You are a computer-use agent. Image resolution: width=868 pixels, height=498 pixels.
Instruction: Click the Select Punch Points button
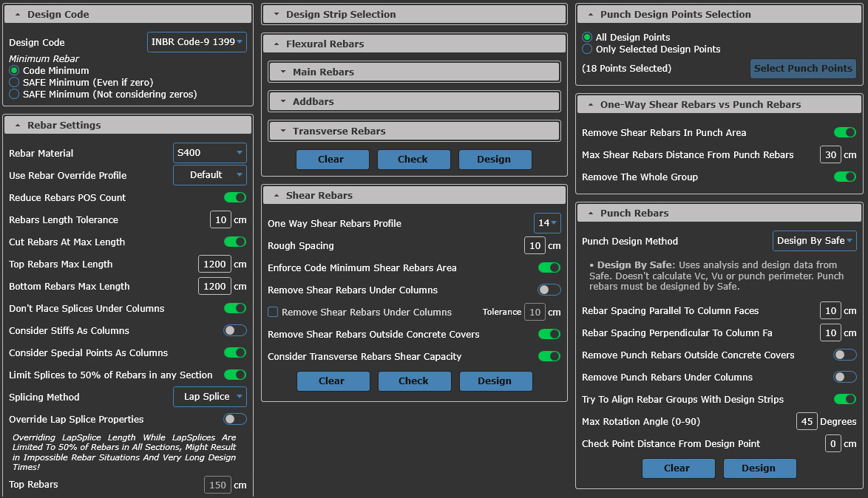point(803,69)
